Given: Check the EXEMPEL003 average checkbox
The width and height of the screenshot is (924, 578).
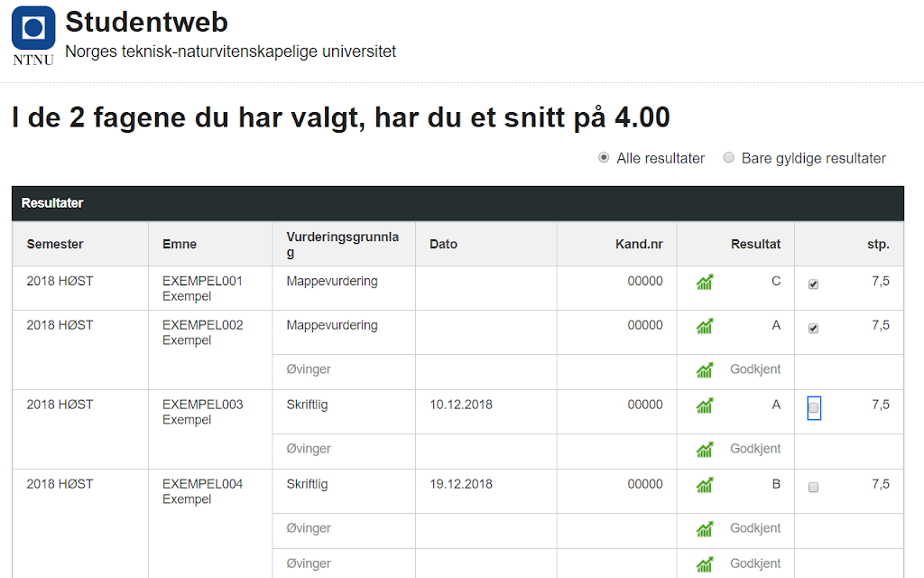Looking at the screenshot, I should coord(814,407).
